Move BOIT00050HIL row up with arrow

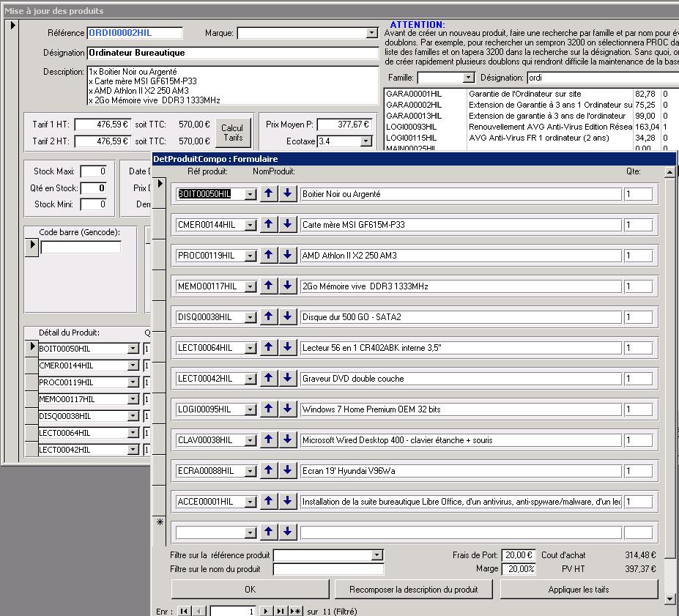point(269,193)
